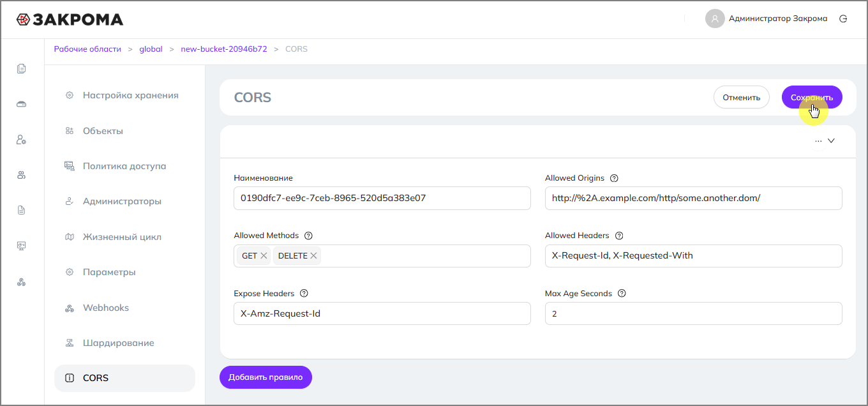The height and width of the screenshot is (406, 868).
Task: Click the Allowed Origins input field
Action: [x=694, y=198]
